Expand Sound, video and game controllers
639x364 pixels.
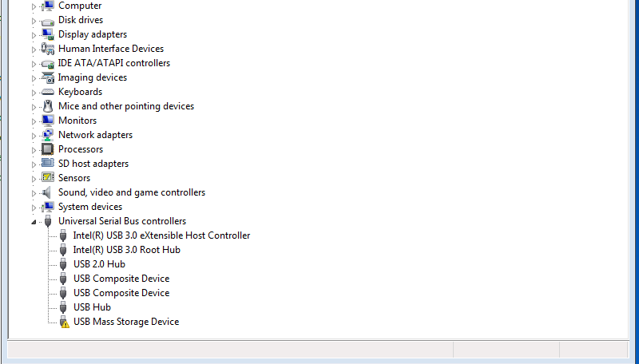point(34,193)
